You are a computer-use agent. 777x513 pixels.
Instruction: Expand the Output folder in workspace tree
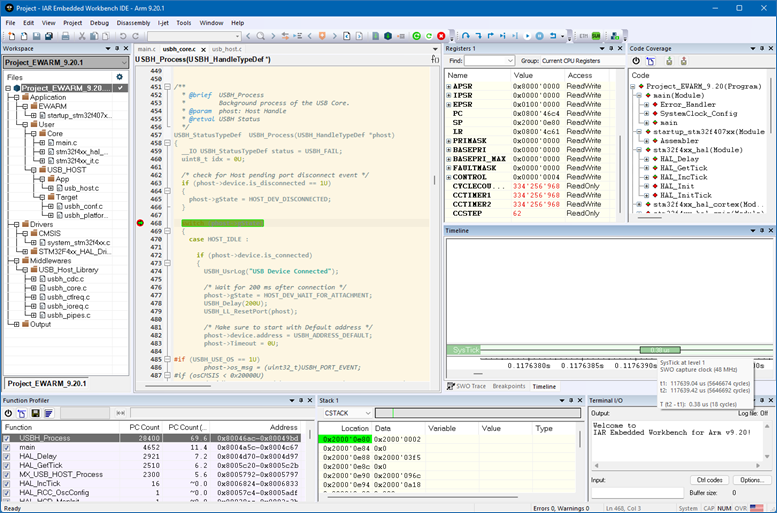tap(16, 324)
